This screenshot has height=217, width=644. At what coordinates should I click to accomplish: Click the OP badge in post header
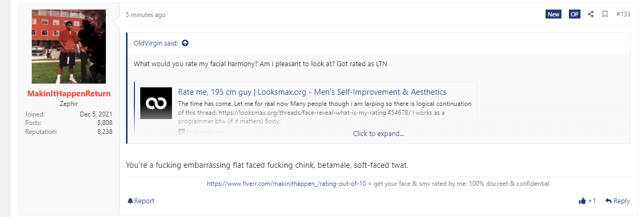coord(574,14)
